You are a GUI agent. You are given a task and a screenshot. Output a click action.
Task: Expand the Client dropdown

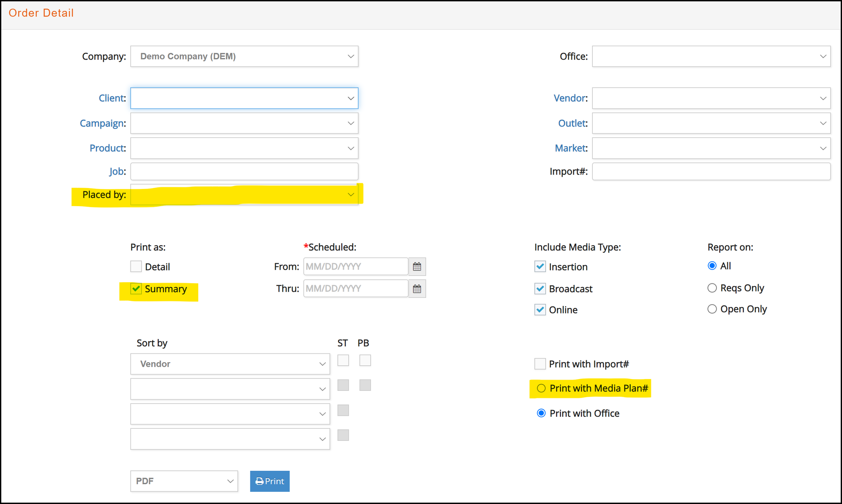244,98
